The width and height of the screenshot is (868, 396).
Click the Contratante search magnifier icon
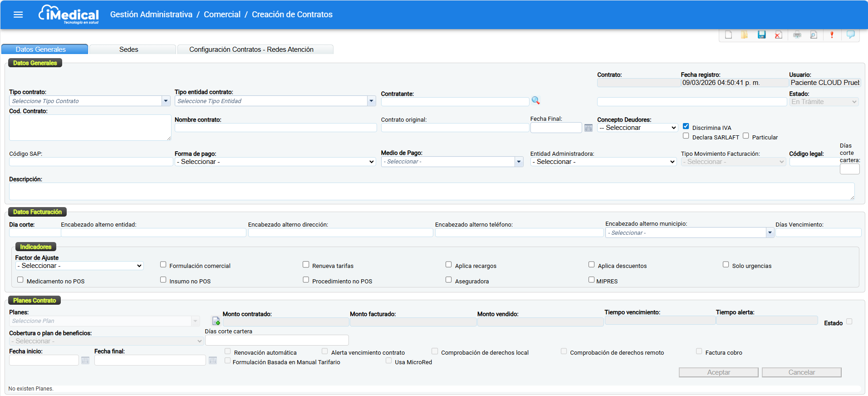pos(535,100)
